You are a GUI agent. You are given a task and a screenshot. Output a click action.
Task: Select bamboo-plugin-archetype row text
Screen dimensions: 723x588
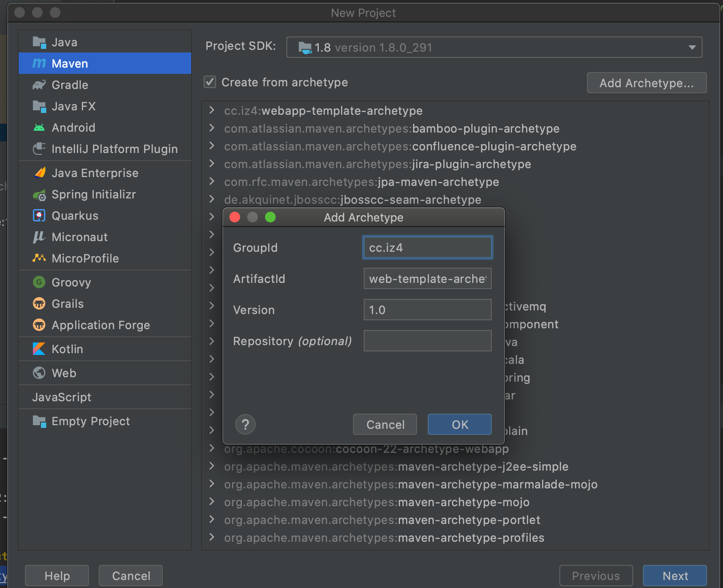[x=392, y=129]
